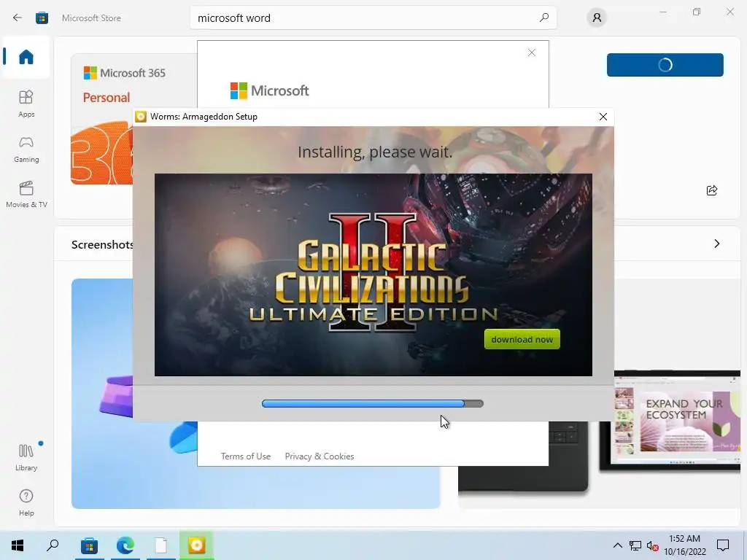Click the Worms setup title bar icon
The width and height of the screenshot is (747, 560).
(141, 117)
